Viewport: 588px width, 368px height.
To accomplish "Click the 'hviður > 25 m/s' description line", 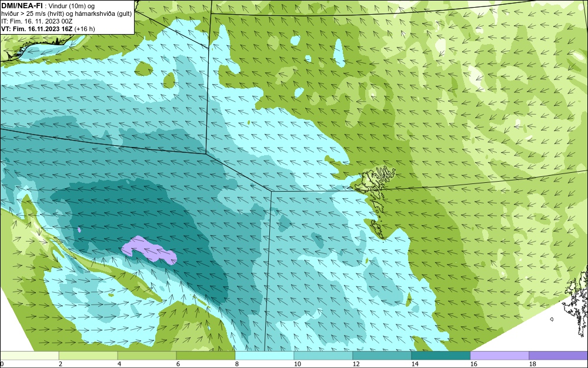I will 66,14.
